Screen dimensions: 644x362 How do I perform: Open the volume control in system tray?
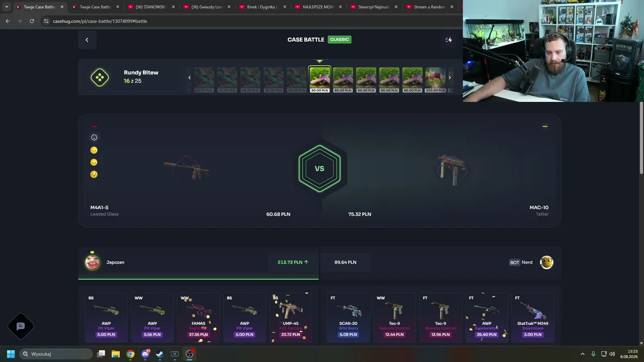point(612,354)
